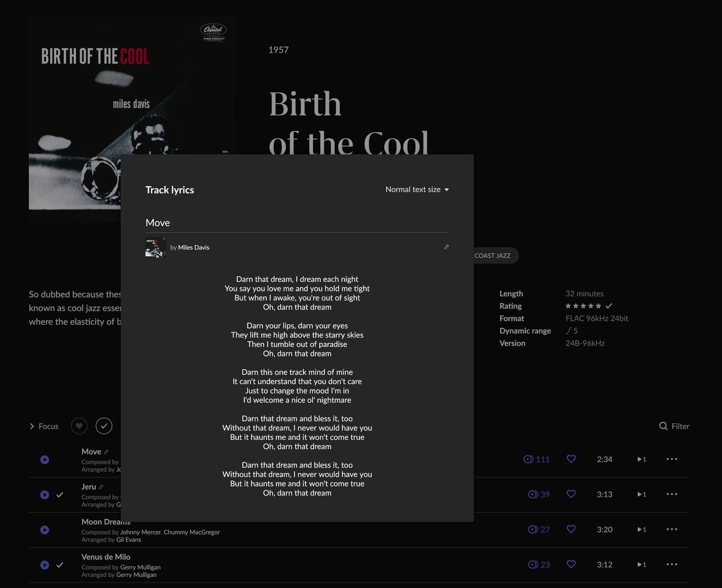
Task: Show the 27 performances of Moon Dreams
Action: 539,529
